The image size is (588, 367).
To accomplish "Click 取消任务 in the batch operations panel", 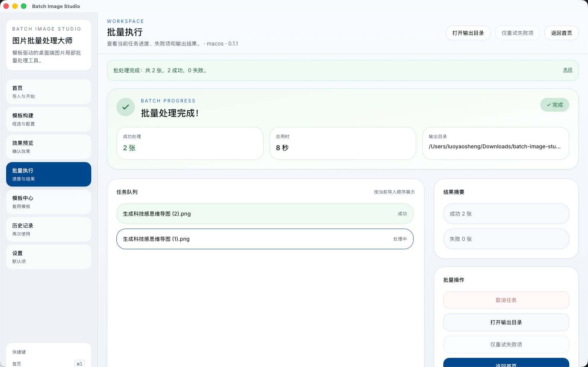I will coord(506,300).
